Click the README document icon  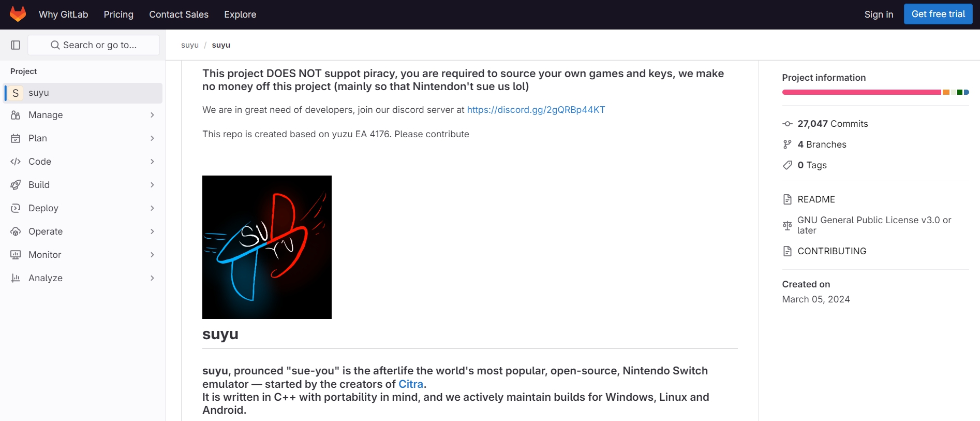pos(788,199)
